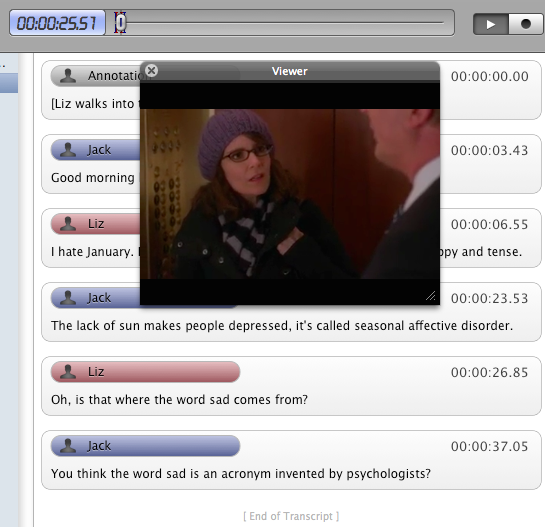Open the Jack speaker label at 00:00:37.05
545x527 pixels.
click(x=145, y=446)
